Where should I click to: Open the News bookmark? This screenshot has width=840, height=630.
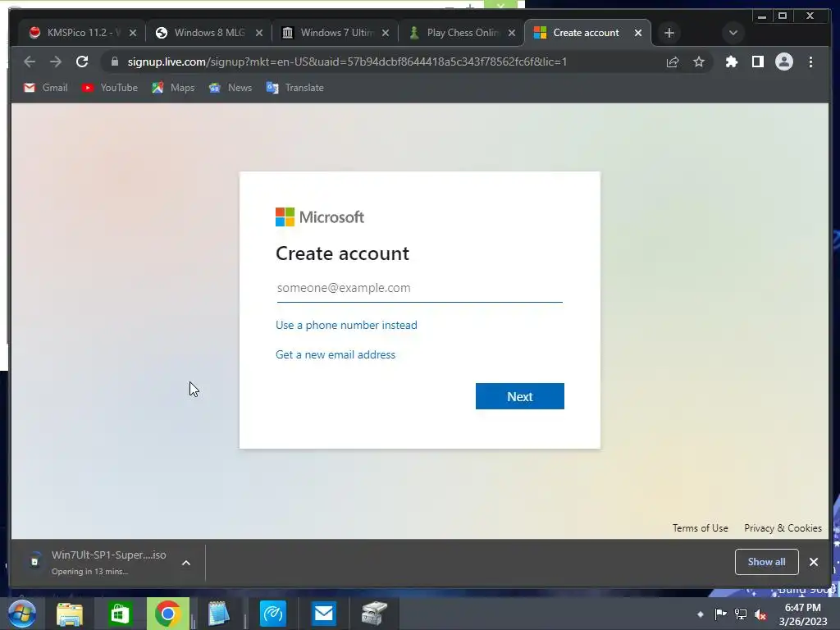click(x=231, y=87)
